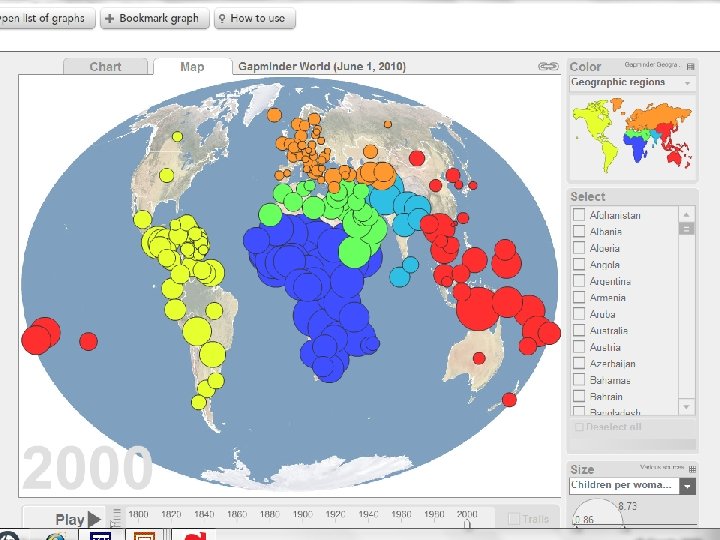Open Internet Explorer from the taskbar
The width and height of the screenshot is (720, 540).
[56, 535]
